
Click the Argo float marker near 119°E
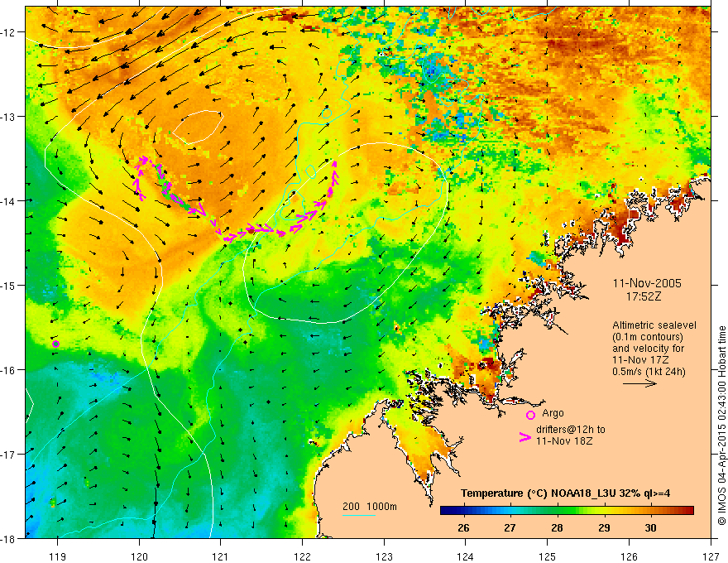coord(55,344)
